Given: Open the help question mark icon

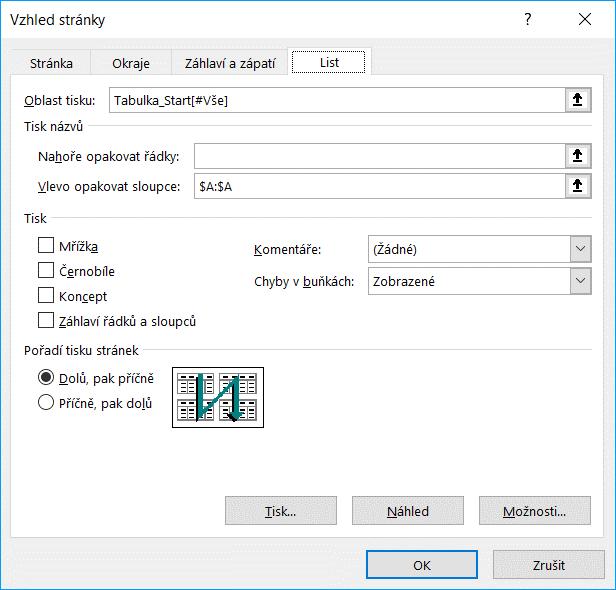Looking at the screenshot, I should point(528,19).
